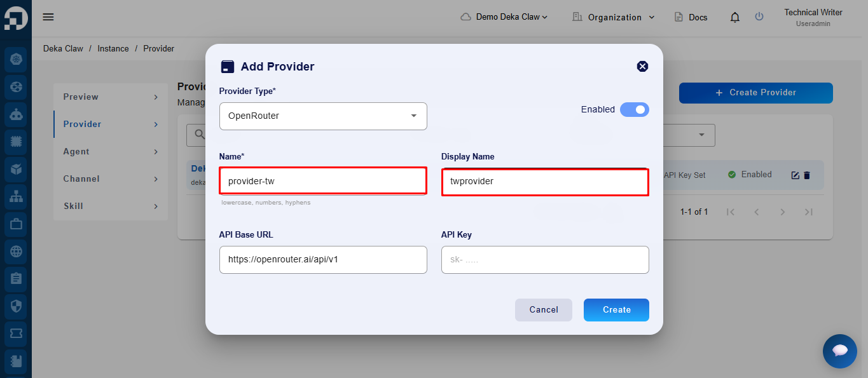This screenshot has width=868, height=378.
Task: Toggle the Enabled switch off
Action: pos(635,109)
